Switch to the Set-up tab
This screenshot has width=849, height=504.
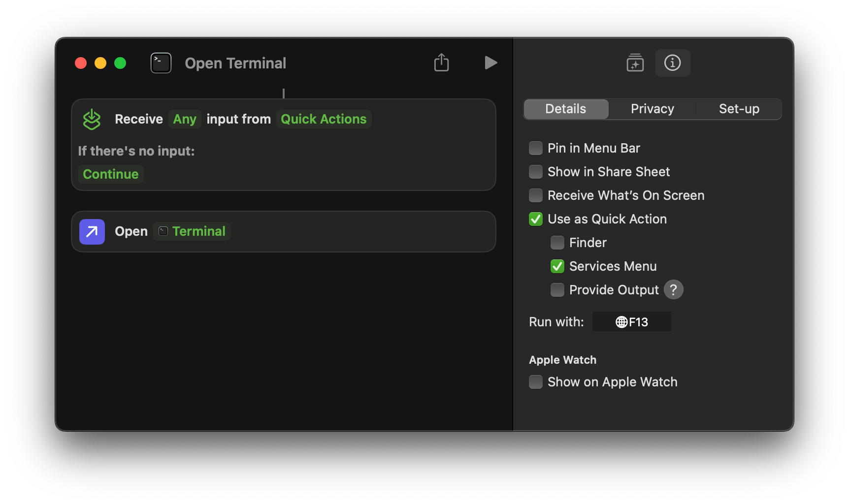click(x=739, y=109)
